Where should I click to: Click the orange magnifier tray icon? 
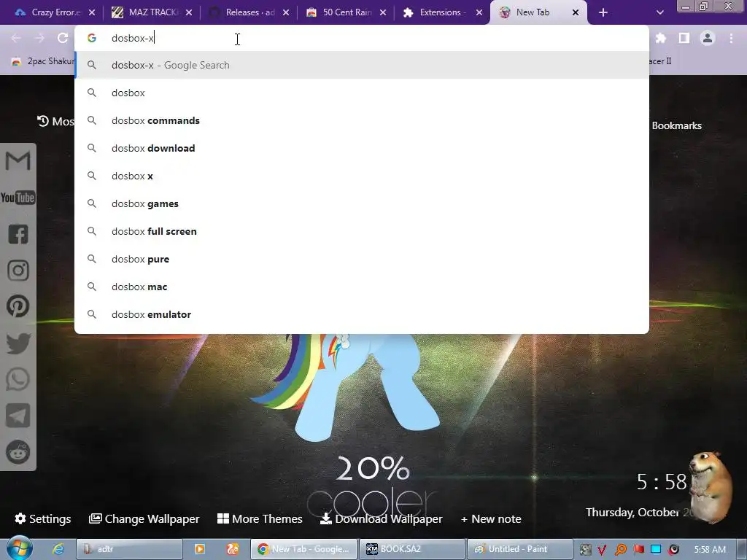[620, 550]
